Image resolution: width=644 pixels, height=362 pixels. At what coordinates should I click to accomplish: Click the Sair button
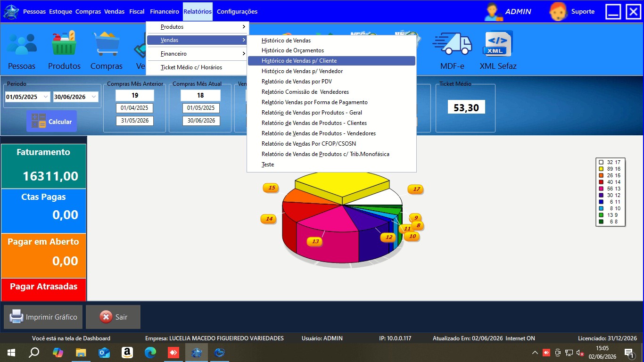click(113, 317)
